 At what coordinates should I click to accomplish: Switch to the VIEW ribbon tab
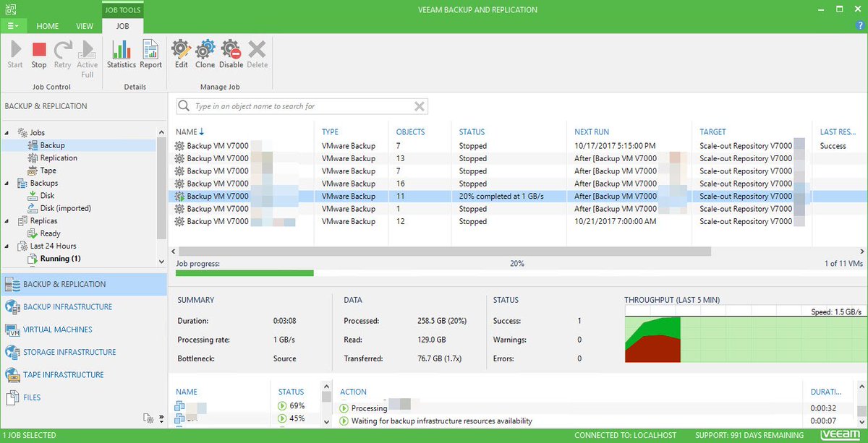pyautogui.click(x=85, y=26)
